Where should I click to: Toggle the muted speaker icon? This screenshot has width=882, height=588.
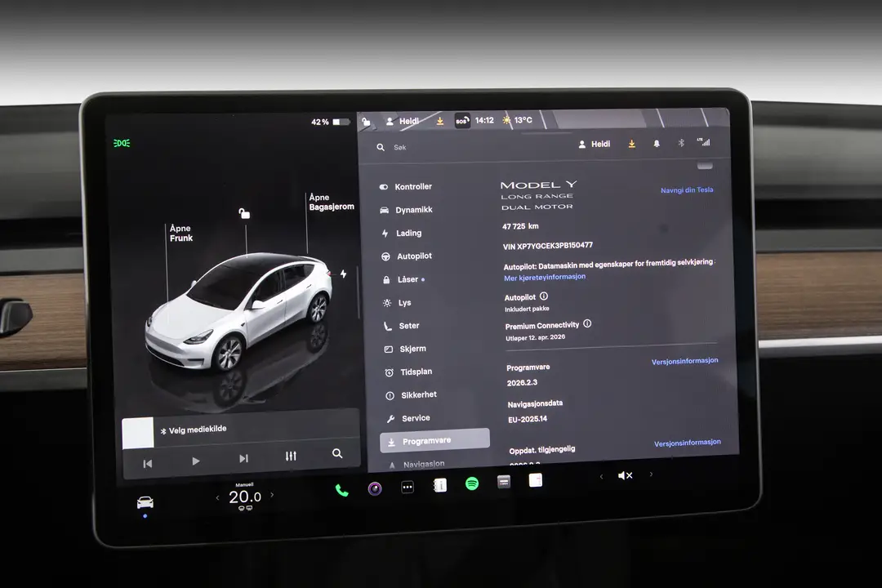[625, 475]
